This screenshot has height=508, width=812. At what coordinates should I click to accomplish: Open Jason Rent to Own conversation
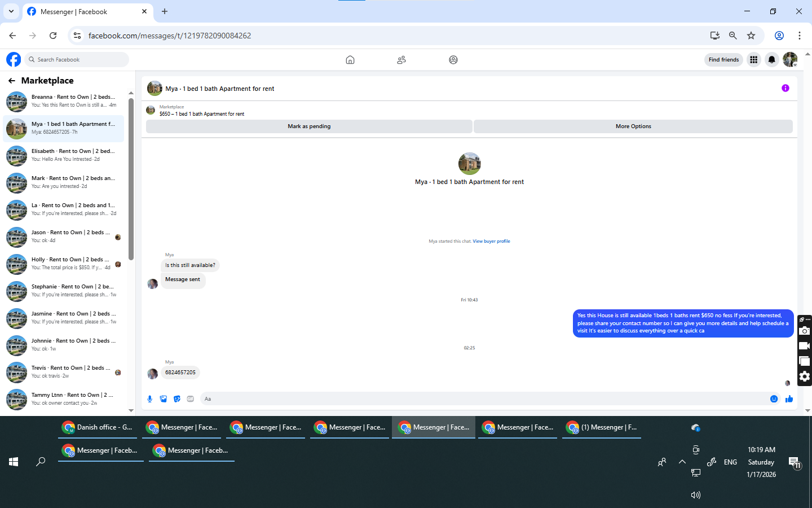click(63, 237)
